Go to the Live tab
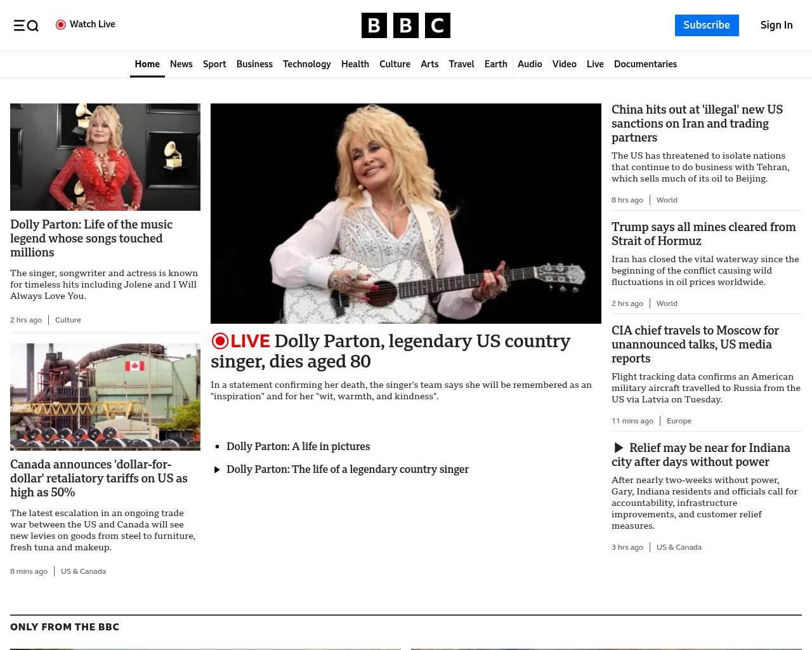 [595, 64]
